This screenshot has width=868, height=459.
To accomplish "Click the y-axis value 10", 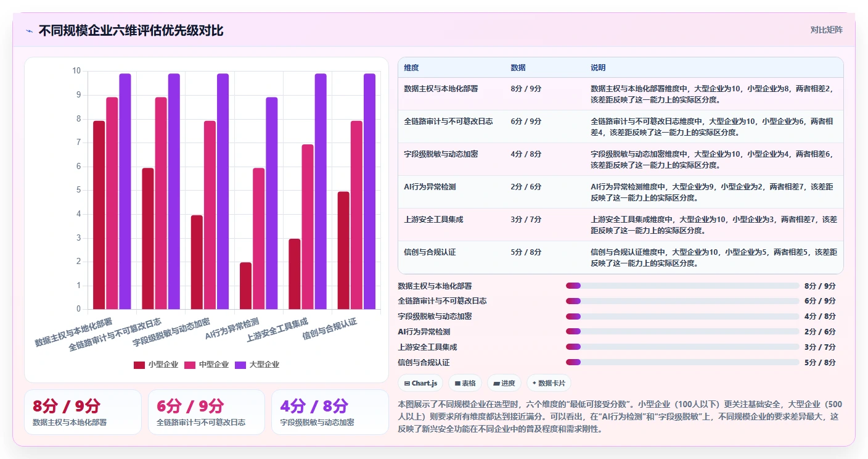I will coord(76,71).
